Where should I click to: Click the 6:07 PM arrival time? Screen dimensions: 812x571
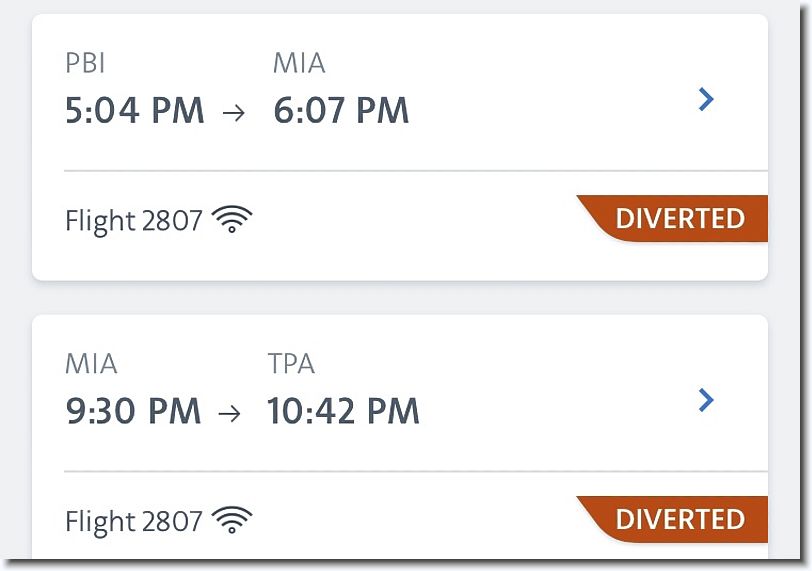click(341, 110)
